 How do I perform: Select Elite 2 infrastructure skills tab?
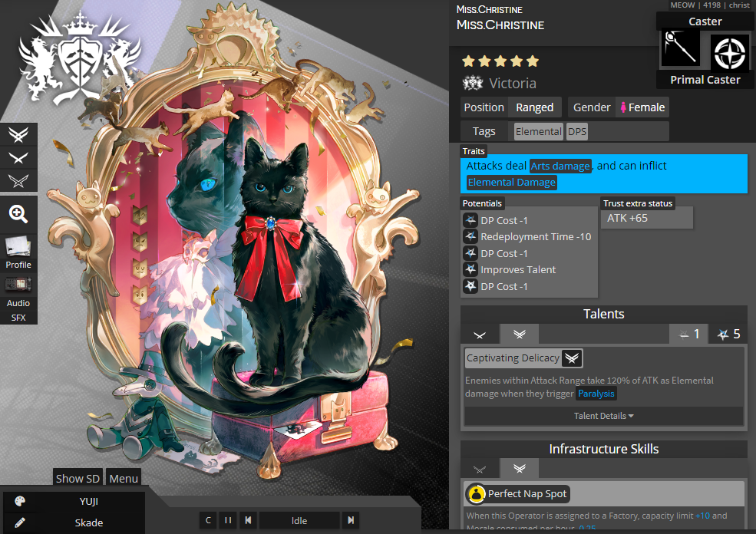point(520,469)
